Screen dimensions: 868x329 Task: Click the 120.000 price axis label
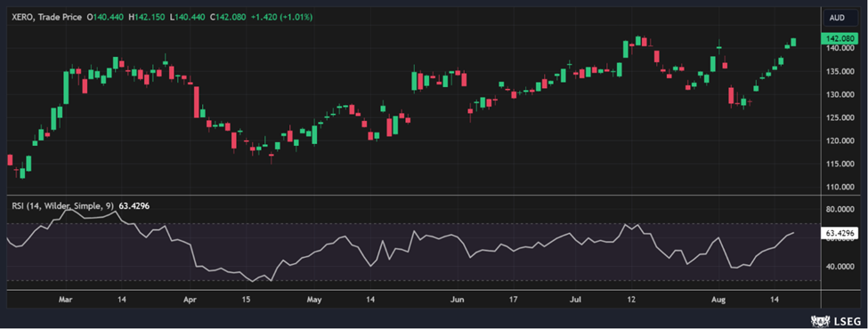[840, 141]
